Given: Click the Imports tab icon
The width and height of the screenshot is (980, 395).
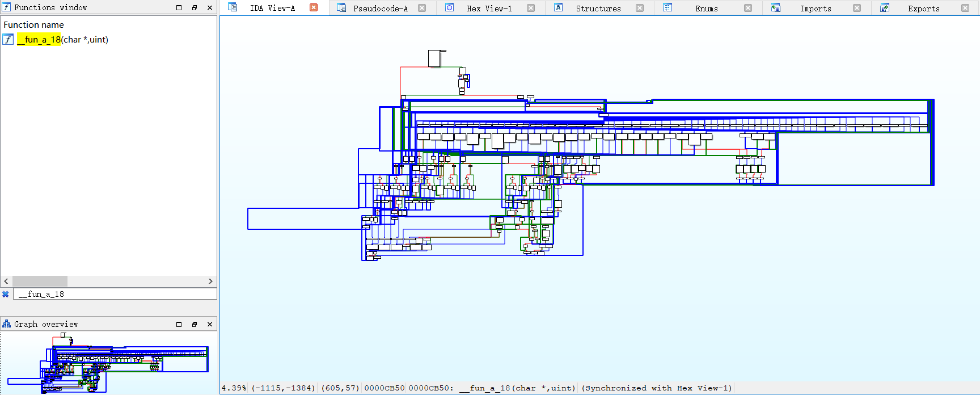Looking at the screenshot, I should (776, 7).
